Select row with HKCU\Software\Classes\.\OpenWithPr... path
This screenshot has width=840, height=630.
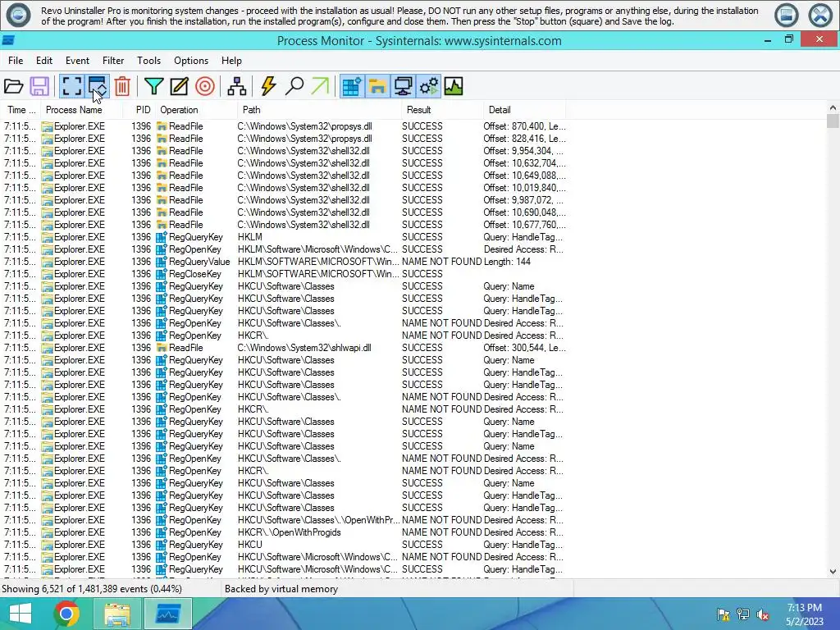[x=284, y=519]
